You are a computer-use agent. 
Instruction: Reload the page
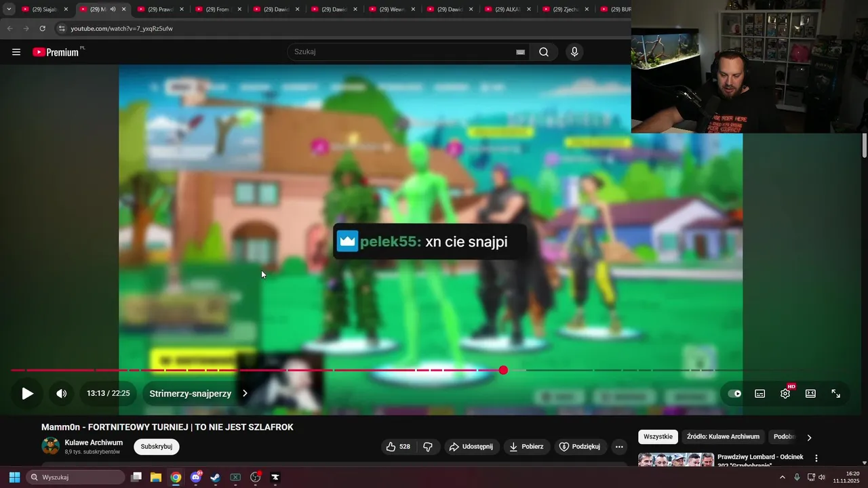tap(42, 28)
